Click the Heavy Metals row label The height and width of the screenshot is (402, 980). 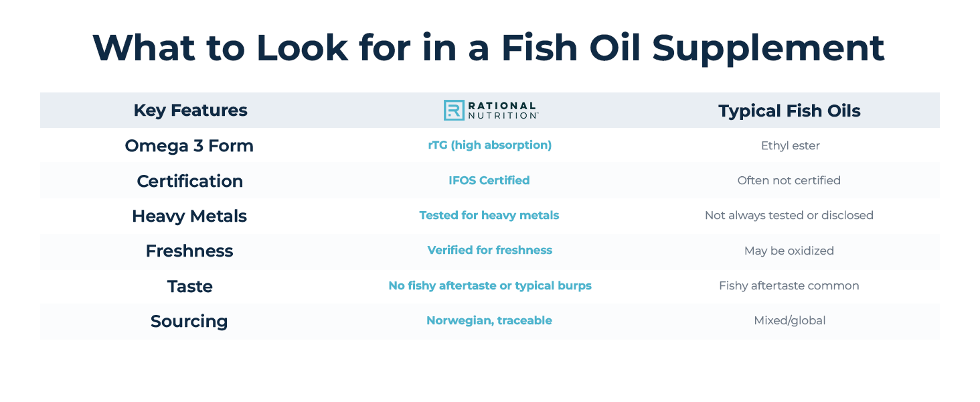pyautogui.click(x=189, y=216)
